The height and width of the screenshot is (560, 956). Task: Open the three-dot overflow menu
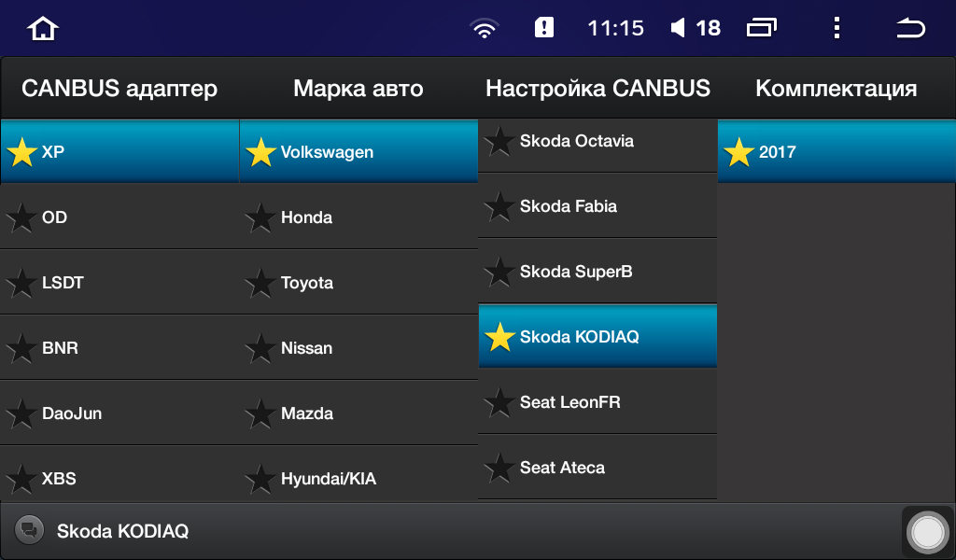tap(837, 28)
